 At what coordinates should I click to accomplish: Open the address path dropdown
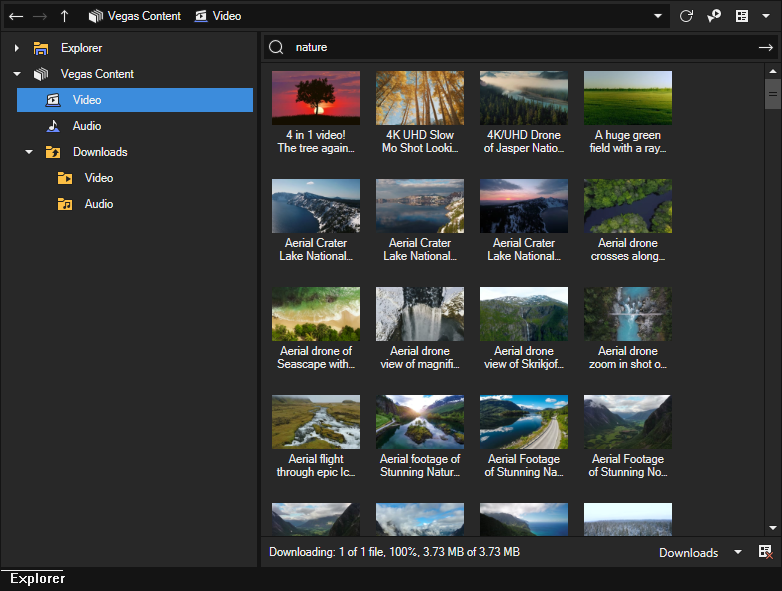(x=658, y=16)
